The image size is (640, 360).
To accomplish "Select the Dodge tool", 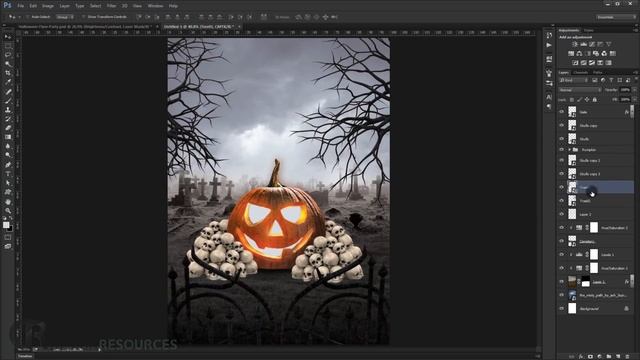I will point(8,155).
